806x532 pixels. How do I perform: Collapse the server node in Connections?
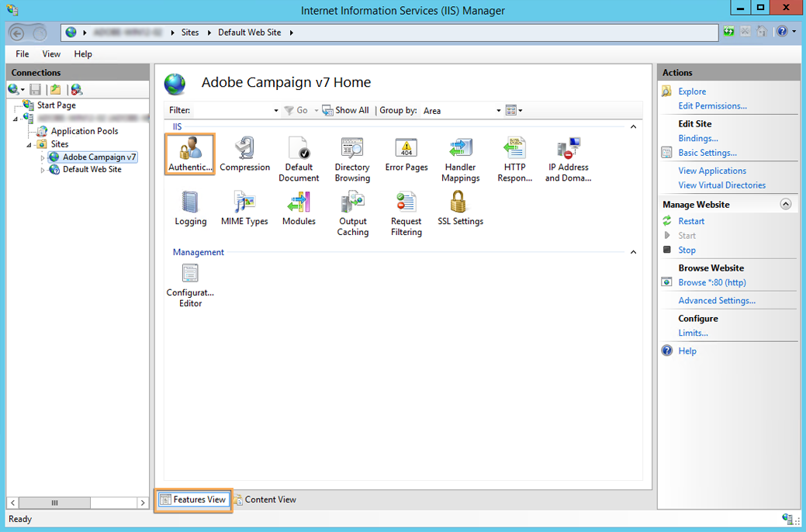click(16, 119)
